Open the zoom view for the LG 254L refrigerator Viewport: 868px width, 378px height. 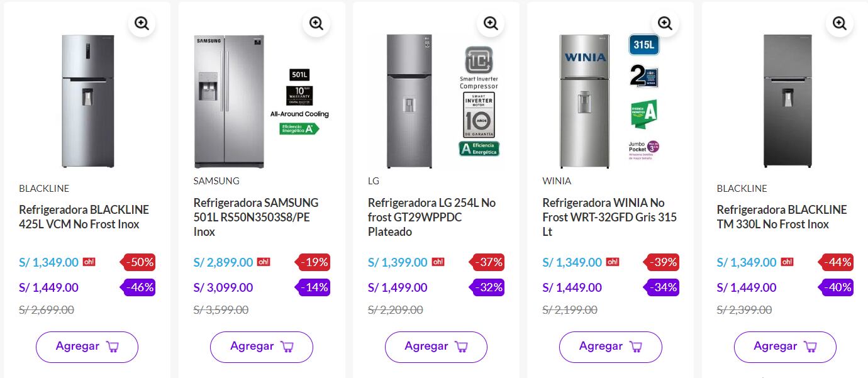click(491, 24)
